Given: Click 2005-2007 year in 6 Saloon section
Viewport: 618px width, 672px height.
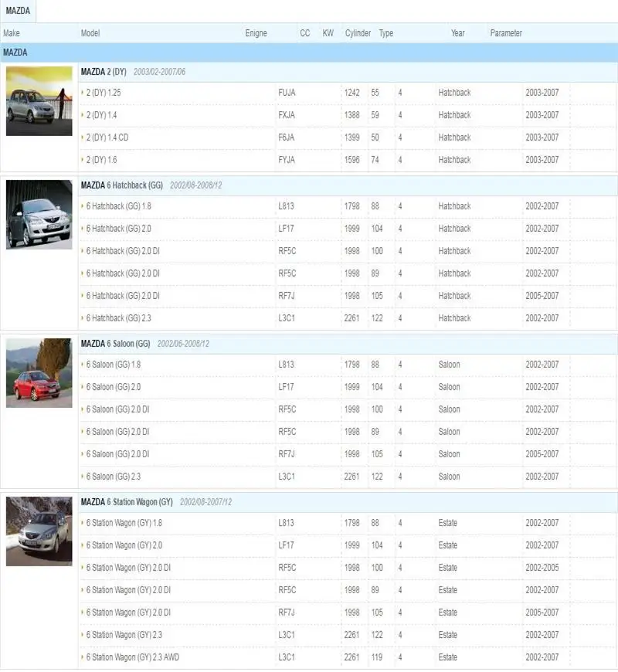Looking at the screenshot, I should pyautogui.click(x=542, y=454).
